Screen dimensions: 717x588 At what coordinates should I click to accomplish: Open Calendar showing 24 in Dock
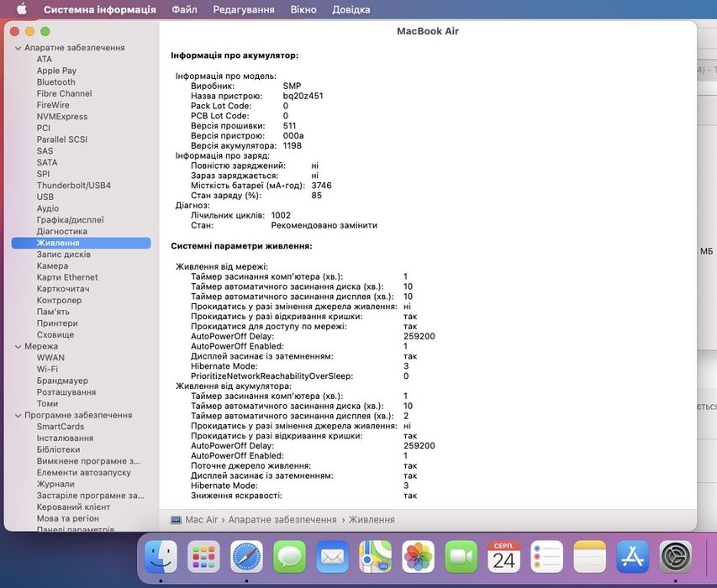[503, 556]
